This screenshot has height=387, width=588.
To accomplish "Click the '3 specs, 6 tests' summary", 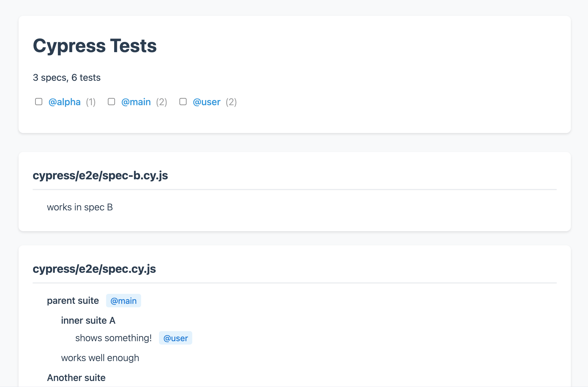I will pos(67,78).
